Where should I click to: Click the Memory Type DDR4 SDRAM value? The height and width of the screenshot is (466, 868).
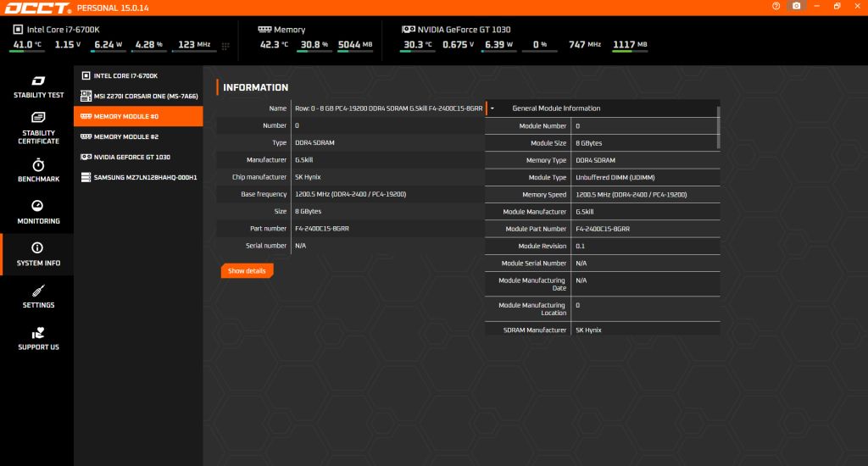pyautogui.click(x=595, y=160)
